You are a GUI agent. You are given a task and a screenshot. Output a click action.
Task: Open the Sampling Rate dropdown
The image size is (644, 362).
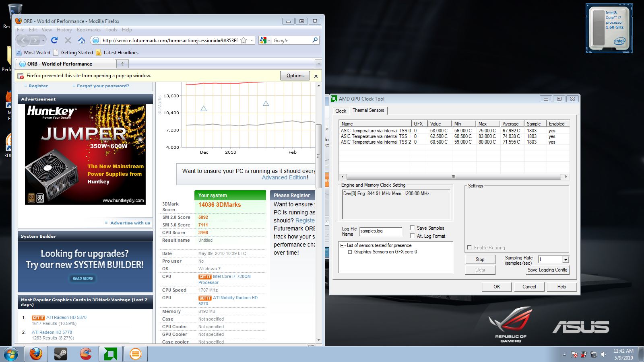566,260
